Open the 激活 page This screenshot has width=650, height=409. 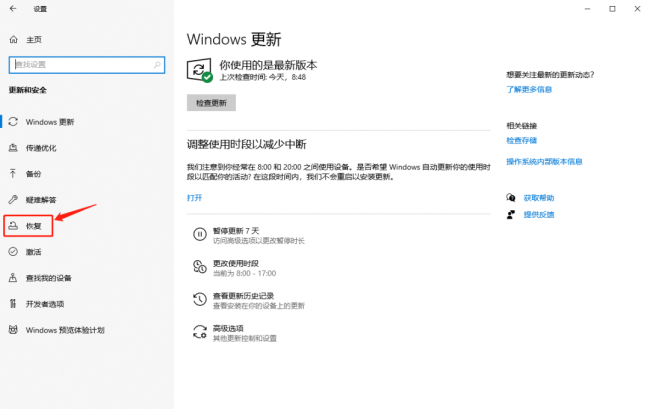[33, 252]
